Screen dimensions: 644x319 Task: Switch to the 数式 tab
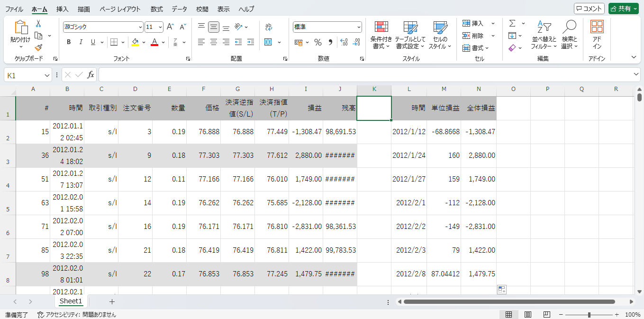click(157, 9)
